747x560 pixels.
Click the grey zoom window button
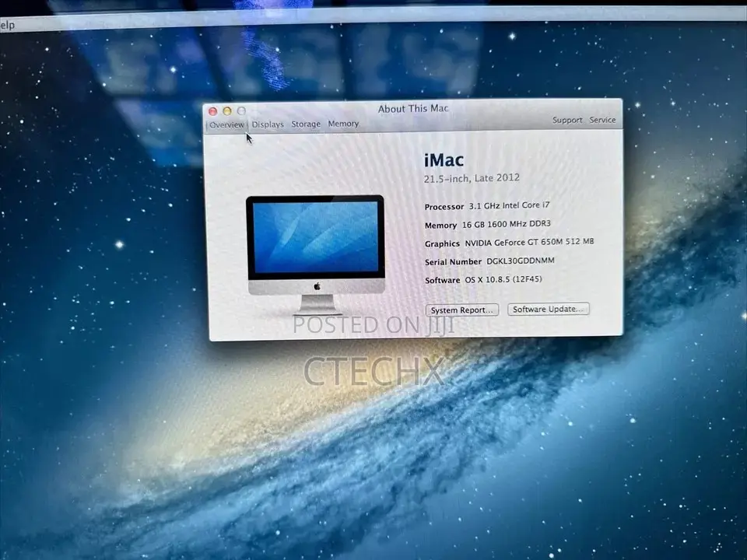241,110
